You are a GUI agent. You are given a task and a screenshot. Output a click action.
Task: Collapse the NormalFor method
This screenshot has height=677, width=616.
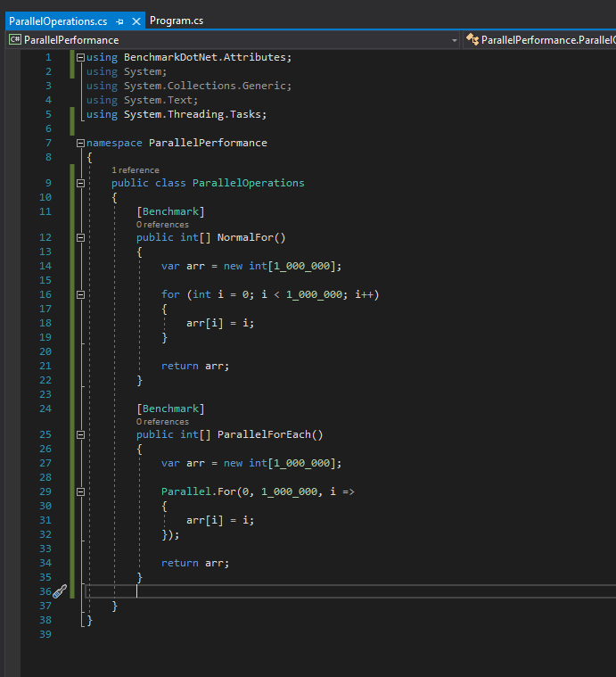tap(81, 238)
